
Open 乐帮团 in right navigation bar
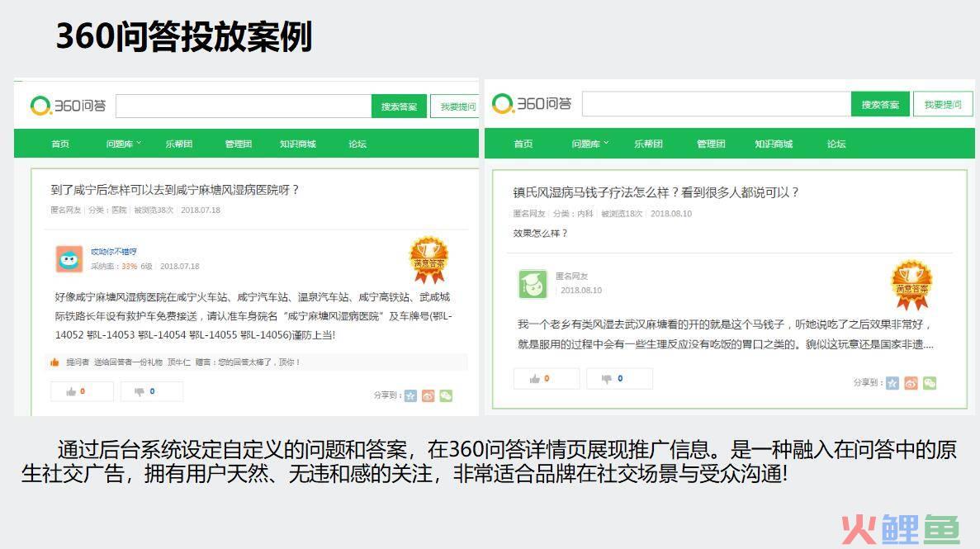point(648,144)
